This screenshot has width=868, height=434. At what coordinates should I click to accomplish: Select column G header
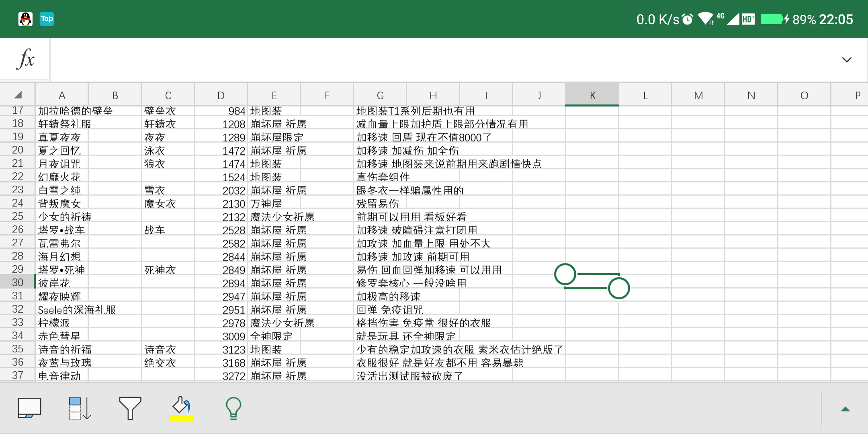click(x=380, y=95)
